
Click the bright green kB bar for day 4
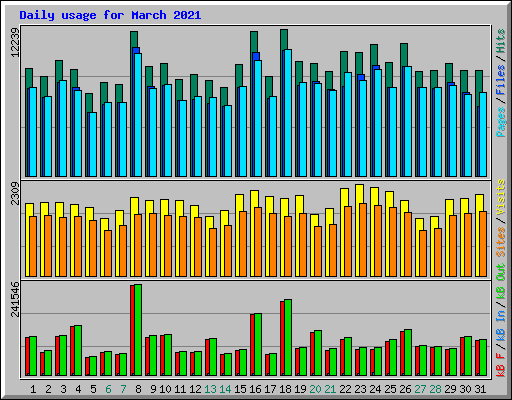click(x=78, y=350)
